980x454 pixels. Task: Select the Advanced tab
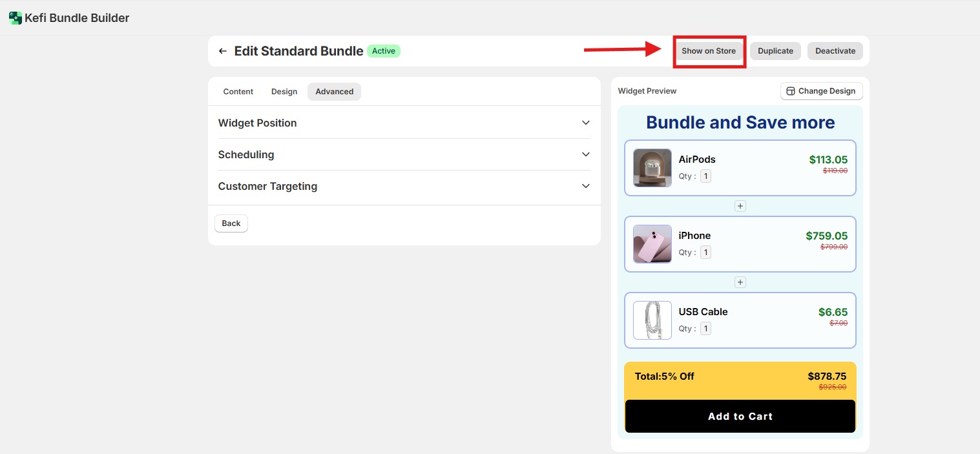[334, 92]
